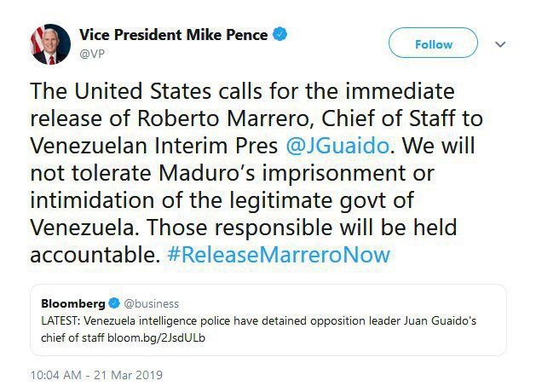
Task: Follow the bloom.bg/2JsdULb link
Action: (169, 337)
